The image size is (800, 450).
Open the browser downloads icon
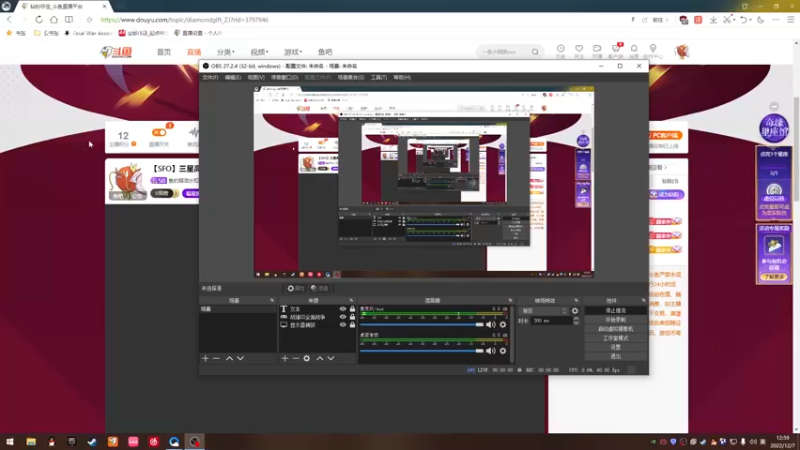(x=713, y=19)
